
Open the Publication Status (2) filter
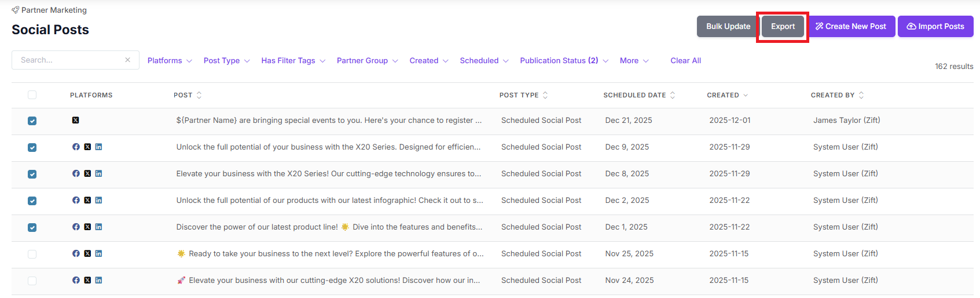[564, 60]
